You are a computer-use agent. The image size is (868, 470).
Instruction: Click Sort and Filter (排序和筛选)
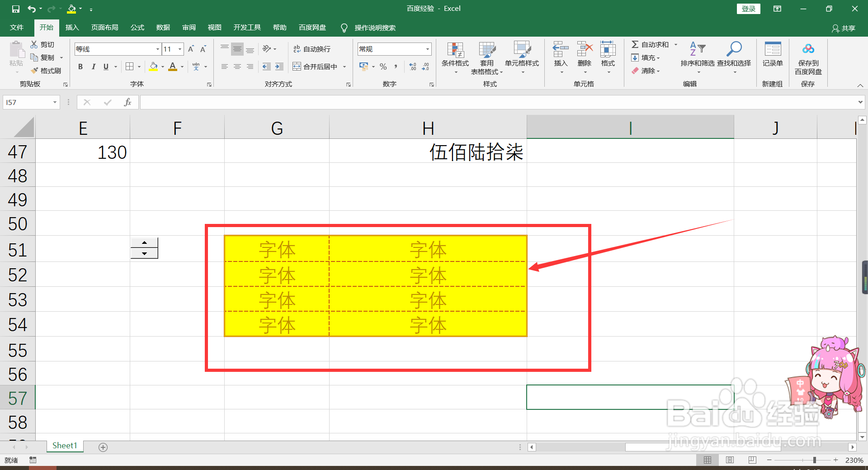point(697,58)
